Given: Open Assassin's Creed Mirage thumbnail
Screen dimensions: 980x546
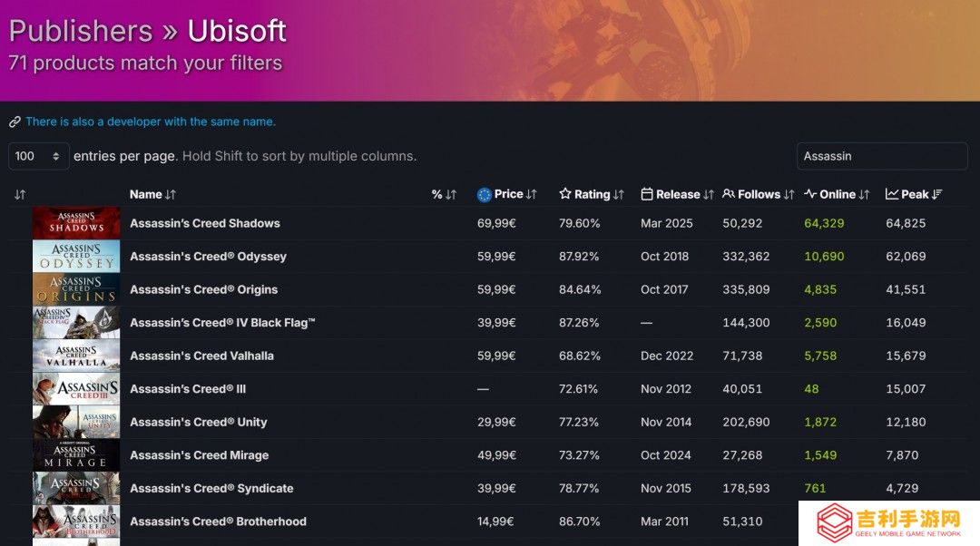Looking at the screenshot, I should 76,454.
